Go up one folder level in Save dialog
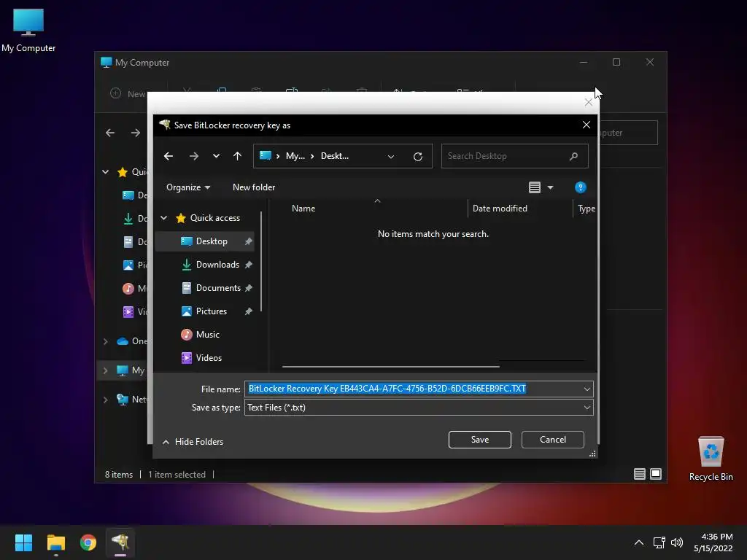The height and width of the screenshot is (560, 747). (x=237, y=156)
